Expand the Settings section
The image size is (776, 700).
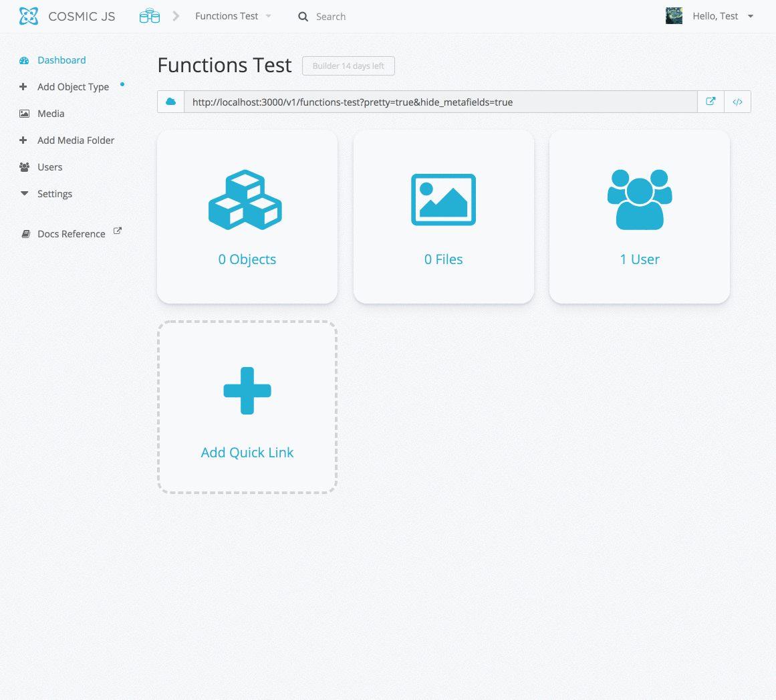click(x=55, y=194)
